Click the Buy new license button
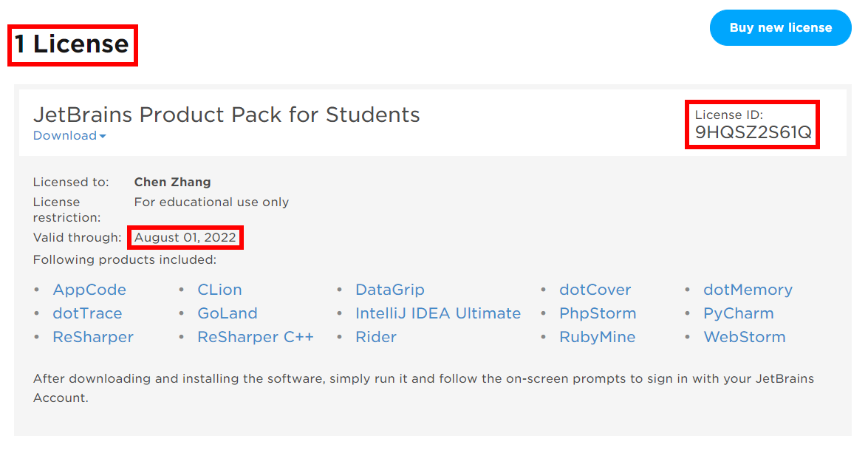Viewport: 868px width, 450px height. point(780,27)
